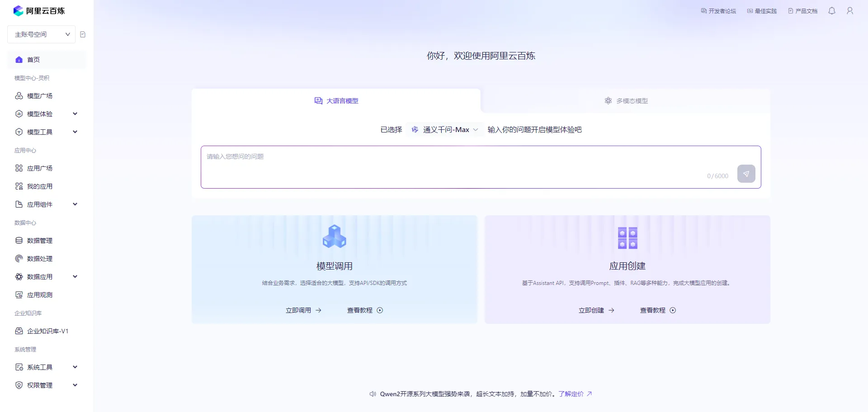Image resolution: width=868 pixels, height=412 pixels.
Task: Open 应用观测 menu item
Action: pyautogui.click(x=47, y=295)
